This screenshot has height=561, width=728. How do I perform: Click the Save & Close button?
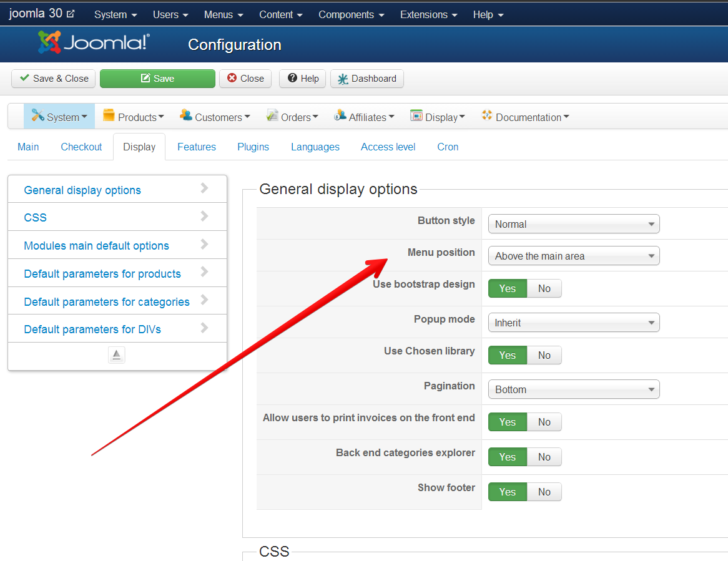click(x=54, y=79)
